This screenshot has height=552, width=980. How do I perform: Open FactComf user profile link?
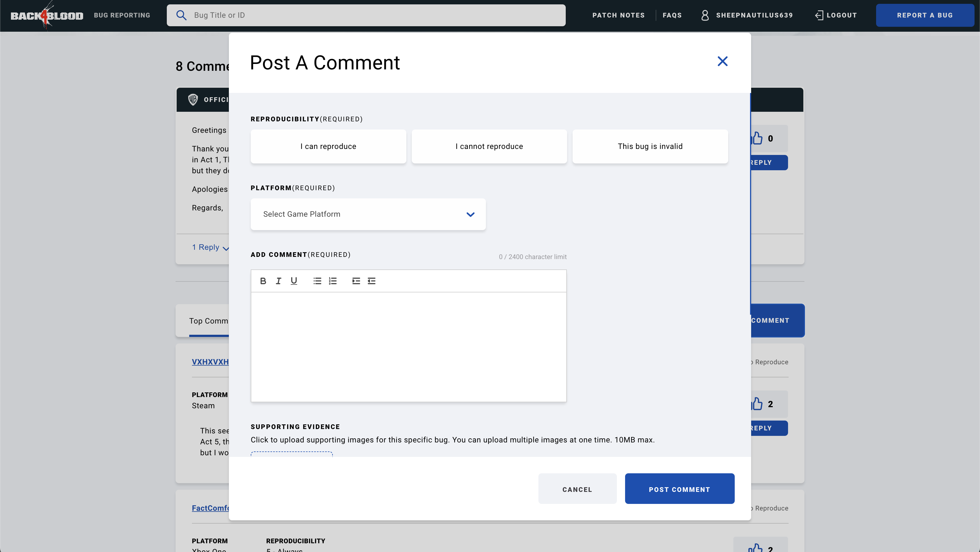(210, 508)
